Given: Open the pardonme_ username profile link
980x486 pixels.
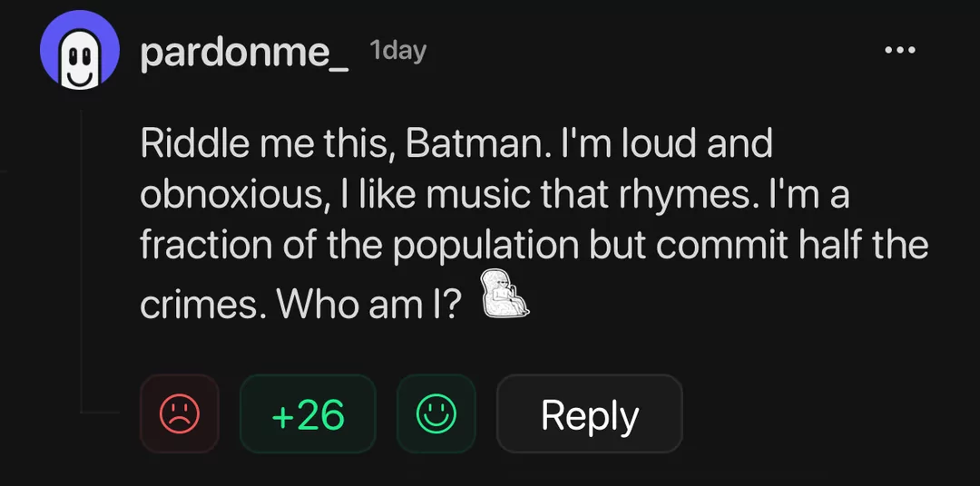Looking at the screenshot, I should point(245,54).
